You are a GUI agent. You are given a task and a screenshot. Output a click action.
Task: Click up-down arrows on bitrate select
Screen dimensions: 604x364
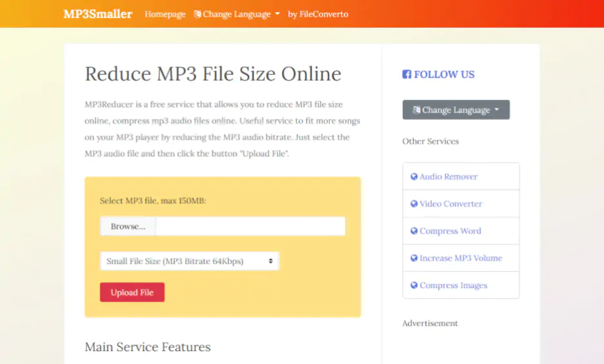pyautogui.click(x=271, y=261)
